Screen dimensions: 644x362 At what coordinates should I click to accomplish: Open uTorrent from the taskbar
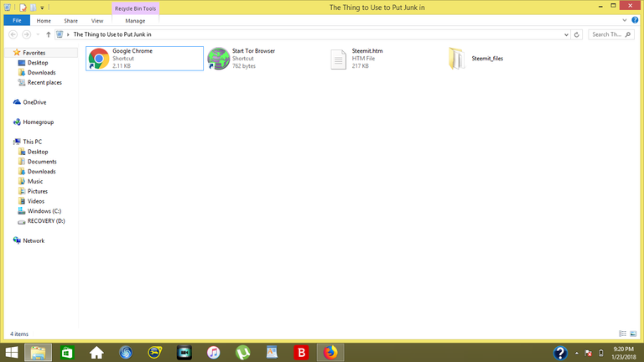(242, 353)
